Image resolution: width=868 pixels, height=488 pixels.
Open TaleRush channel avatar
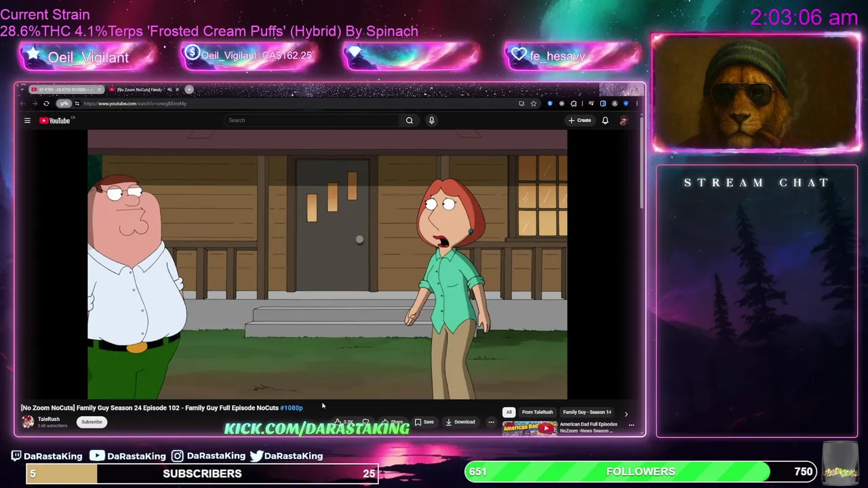pyautogui.click(x=28, y=422)
